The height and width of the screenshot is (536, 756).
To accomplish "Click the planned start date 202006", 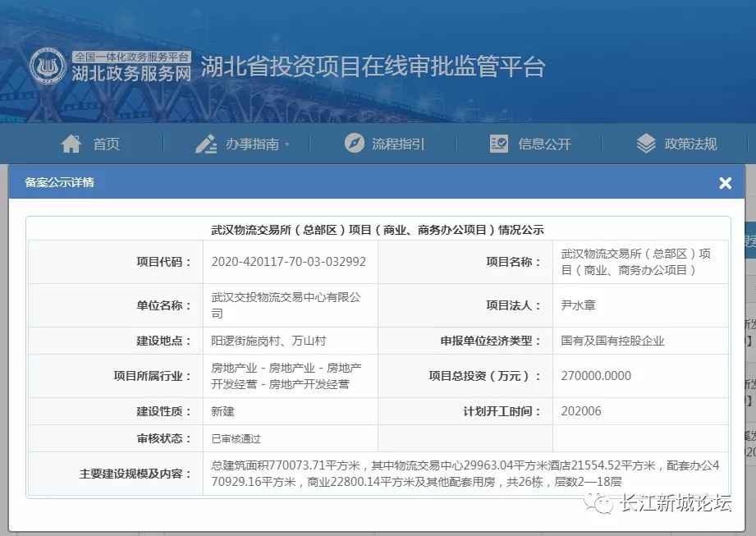I will (x=581, y=411).
